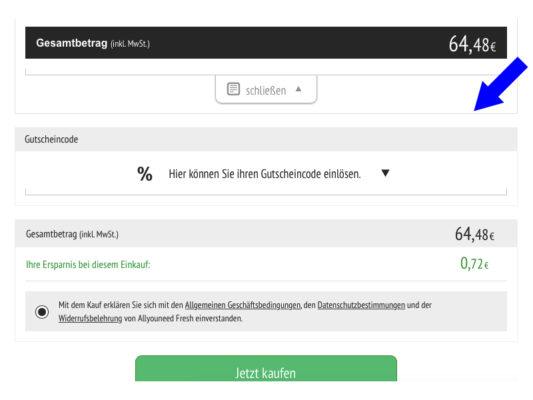Screen dimensions: 533x400
Task: Click the Jetzt kaufen button
Action: click(266, 369)
